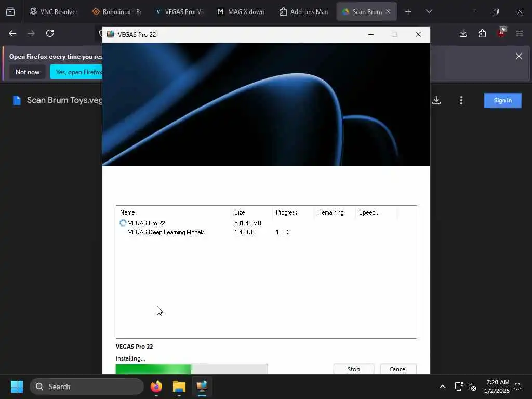
Task: Switch to Add-ons Manager tab
Action: pos(304,11)
